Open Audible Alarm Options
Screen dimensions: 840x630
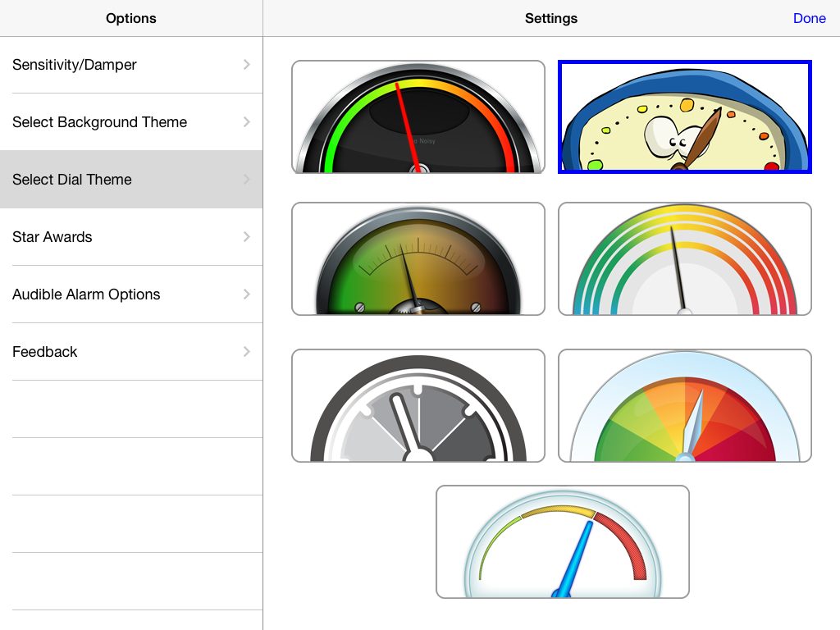[x=131, y=294]
